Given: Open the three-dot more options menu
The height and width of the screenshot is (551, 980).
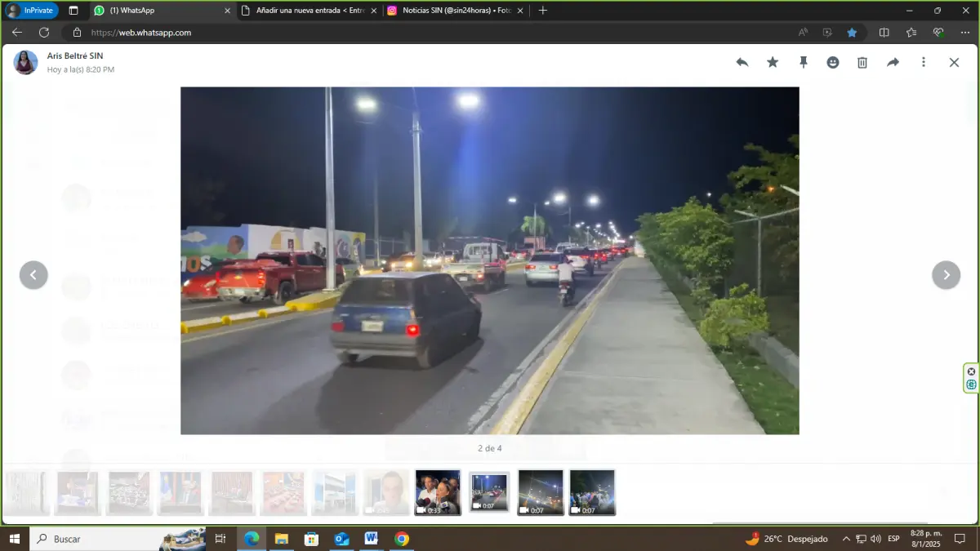Looking at the screenshot, I should [924, 62].
